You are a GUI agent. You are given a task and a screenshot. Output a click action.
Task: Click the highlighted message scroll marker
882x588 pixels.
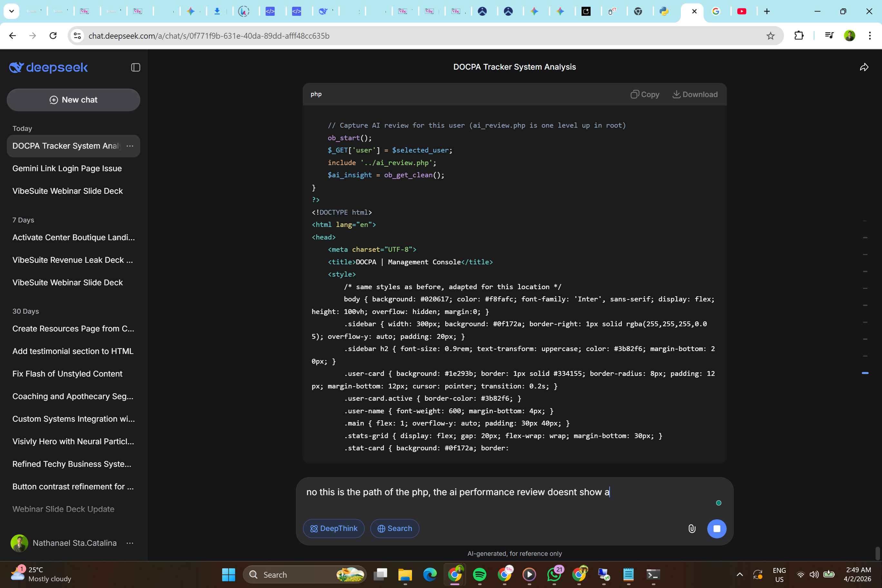pyautogui.click(x=865, y=373)
